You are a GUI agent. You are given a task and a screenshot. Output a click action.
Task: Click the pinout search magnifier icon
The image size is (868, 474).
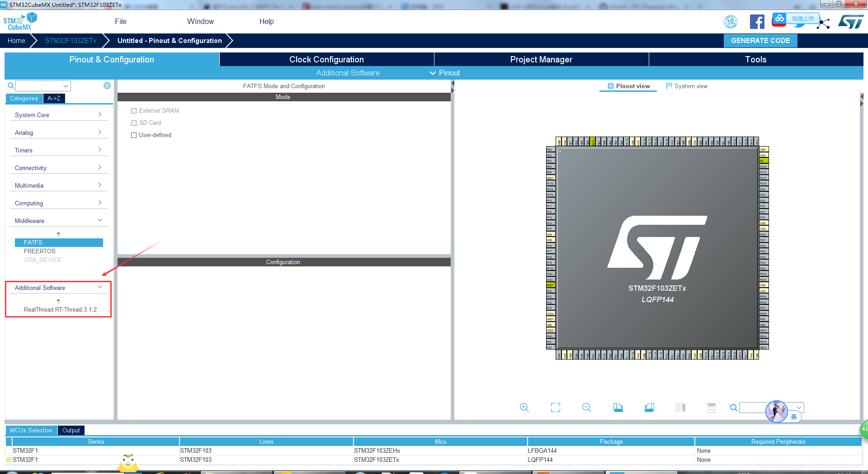[733, 408]
